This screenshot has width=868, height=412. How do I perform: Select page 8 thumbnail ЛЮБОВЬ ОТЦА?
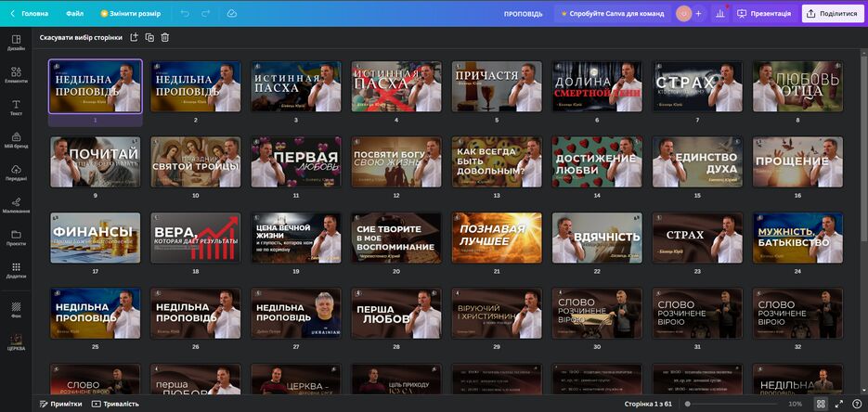point(797,86)
